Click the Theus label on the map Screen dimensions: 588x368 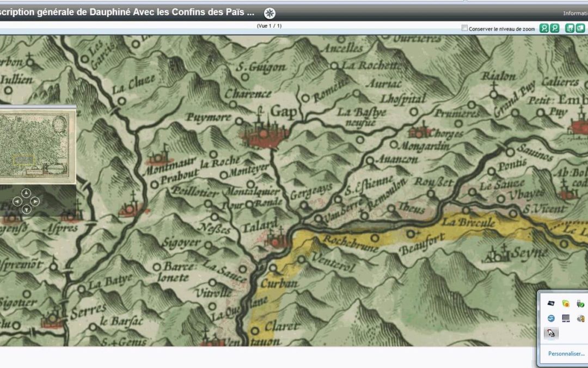click(x=411, y=208)
